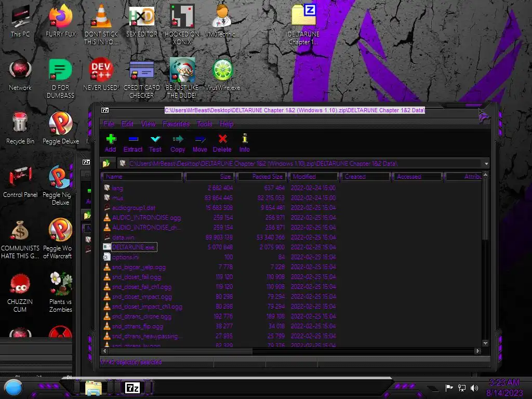This screenshot has height=399, width=532.
Task: Open This PC desktop icon
Action: coord(20,20)
